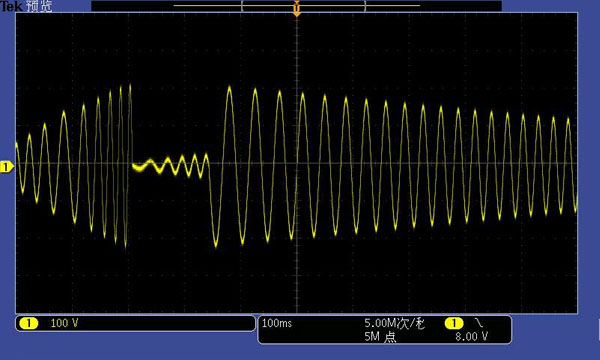Click the tallest peak of the first burst

130,87
